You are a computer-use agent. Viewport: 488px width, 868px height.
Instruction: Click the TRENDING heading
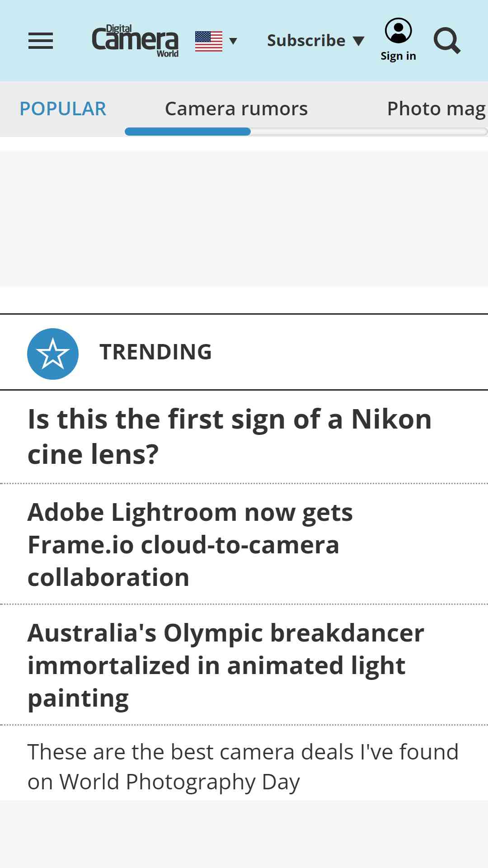[x=156, y=352]
